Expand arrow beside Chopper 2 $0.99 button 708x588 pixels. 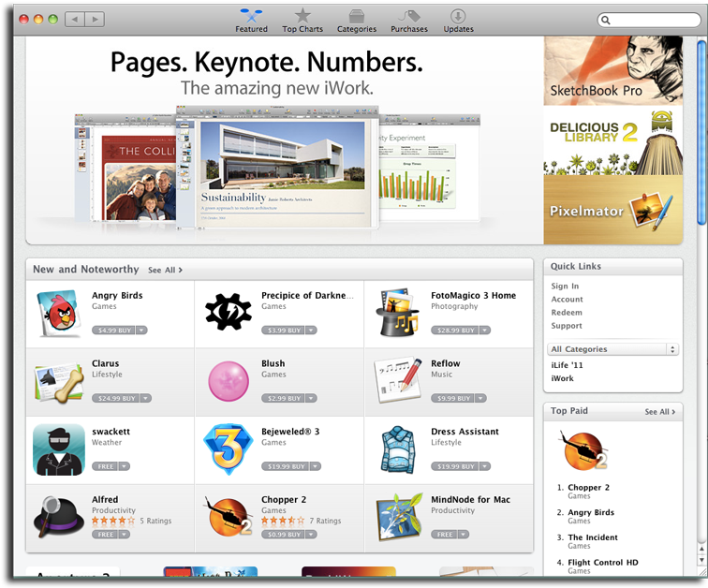[x=311, y=535]
